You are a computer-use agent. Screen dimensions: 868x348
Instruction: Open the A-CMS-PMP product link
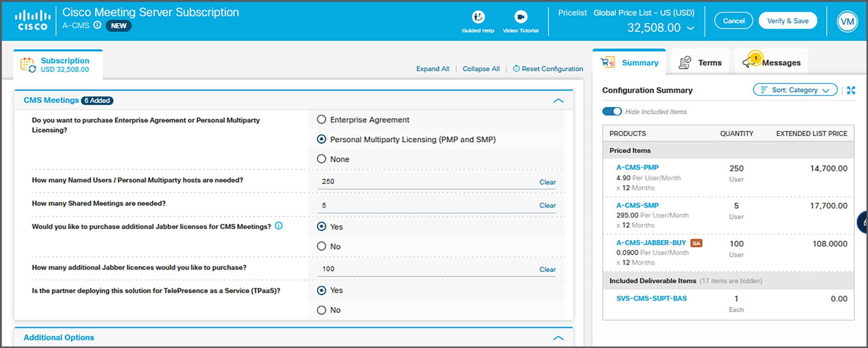[x=637, y=167]
